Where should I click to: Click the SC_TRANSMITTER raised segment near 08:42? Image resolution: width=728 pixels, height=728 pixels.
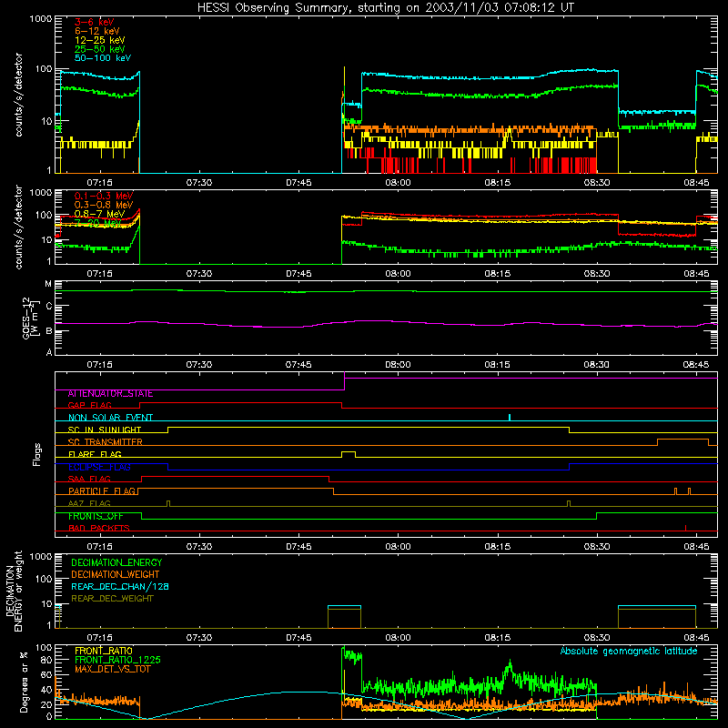pyautogui.click(x=682, y=441)
